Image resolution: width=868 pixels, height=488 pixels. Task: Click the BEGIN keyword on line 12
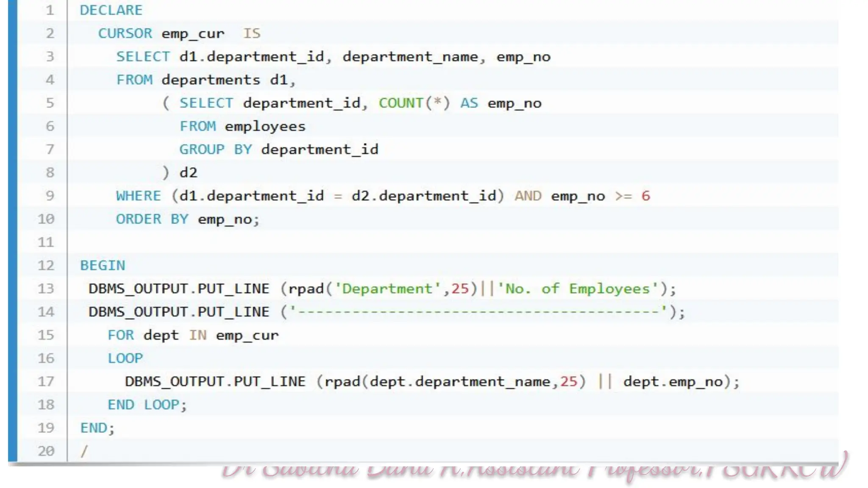tap(103, 266)
